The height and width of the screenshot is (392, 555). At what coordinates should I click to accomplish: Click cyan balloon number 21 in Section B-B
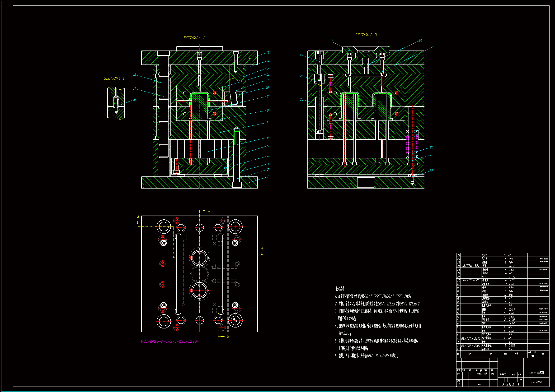[x=301, y=100]
